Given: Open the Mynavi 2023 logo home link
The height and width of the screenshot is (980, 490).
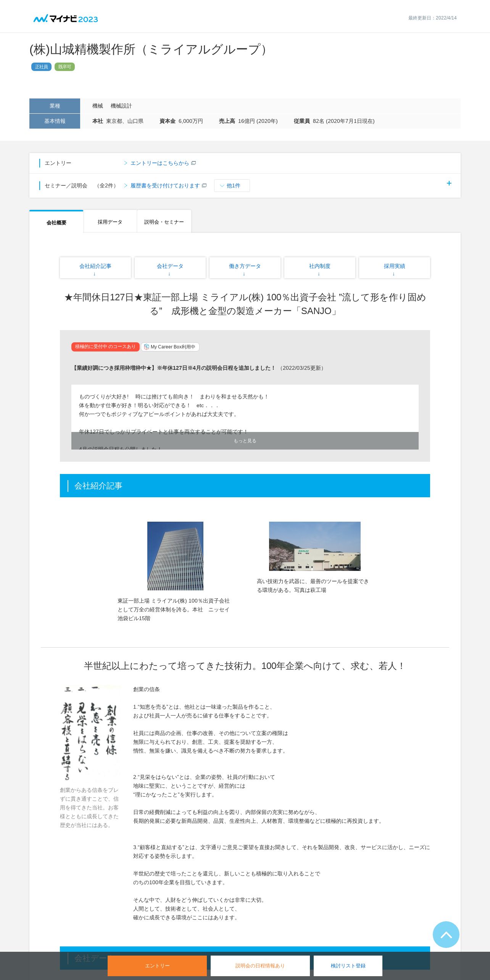Looking at the screenshot, I should 66,19.
